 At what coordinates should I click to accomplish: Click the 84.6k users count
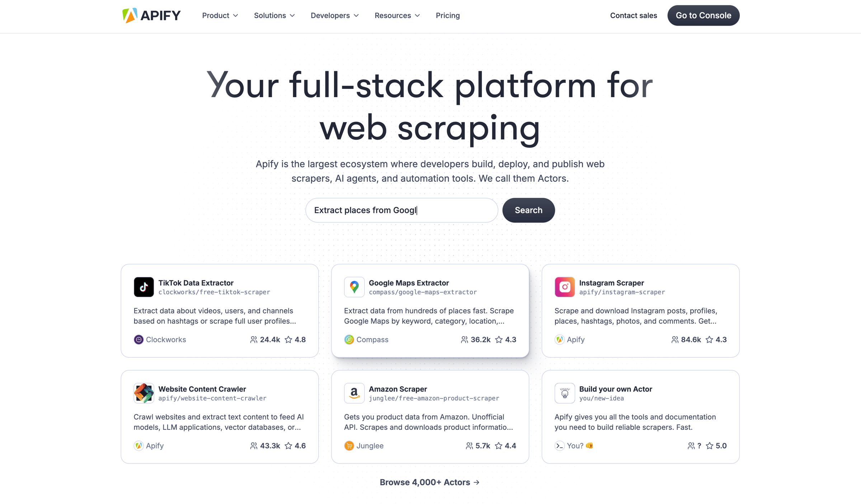[691, 339]
